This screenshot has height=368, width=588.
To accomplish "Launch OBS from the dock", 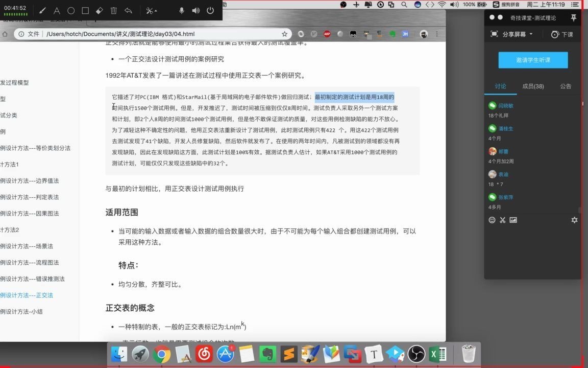I will pos(416,353).
